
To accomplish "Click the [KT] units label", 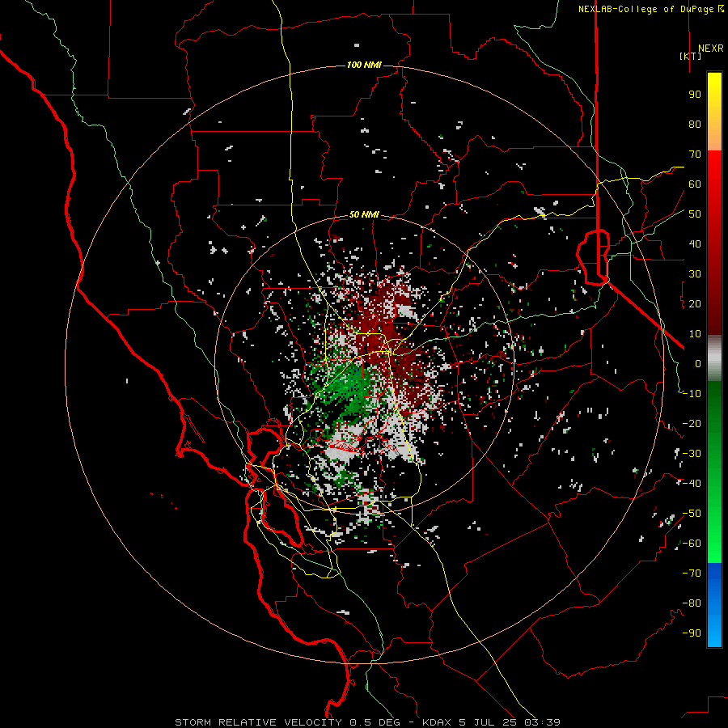I will pyautogui.click(x=691, y=56).
